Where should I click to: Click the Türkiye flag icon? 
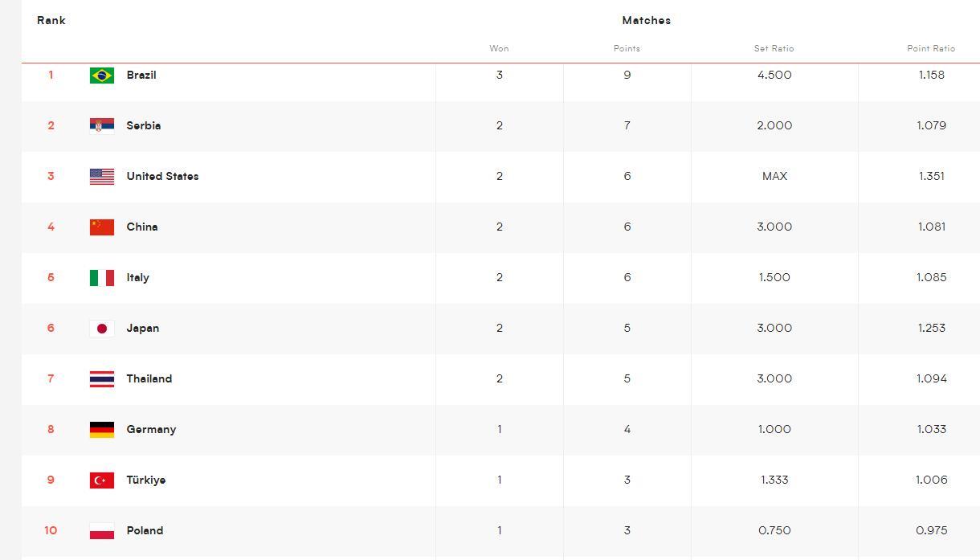pos(102,480)
